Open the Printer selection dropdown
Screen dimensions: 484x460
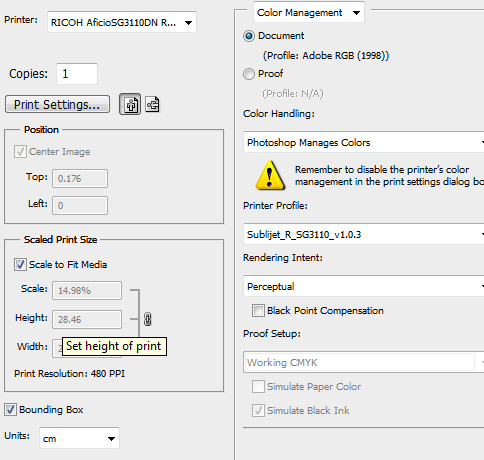pyautogui.click(x=122, y=22)
